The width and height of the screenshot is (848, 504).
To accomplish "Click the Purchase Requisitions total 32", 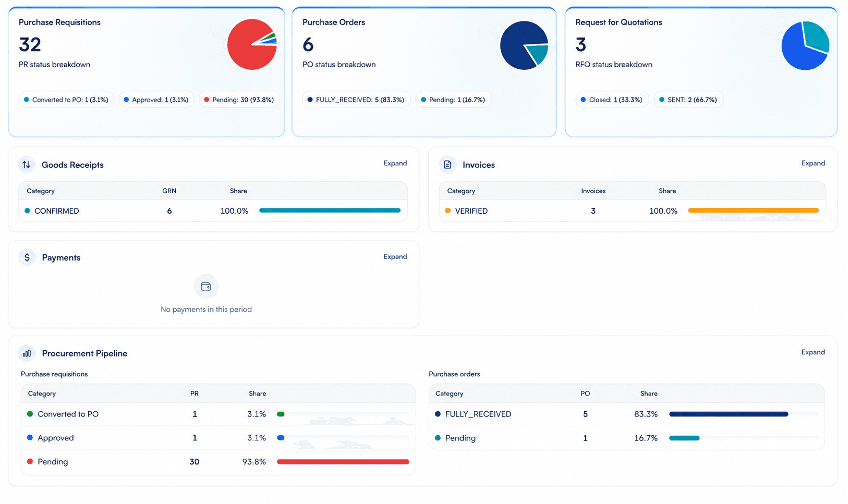I will 30,45.
